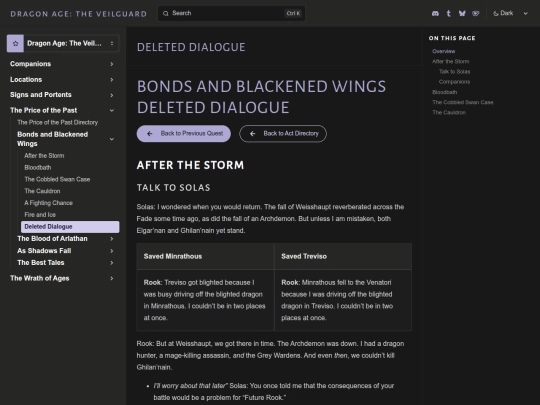Expand The Best Tales chevron

[112, 263]
